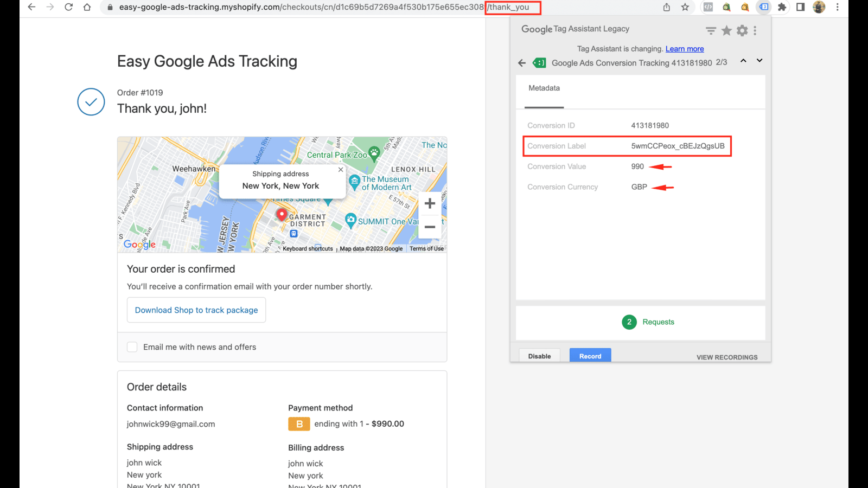The image size is (868, 488).
Task: Reload the current page
Action: [x=68, y=7]
